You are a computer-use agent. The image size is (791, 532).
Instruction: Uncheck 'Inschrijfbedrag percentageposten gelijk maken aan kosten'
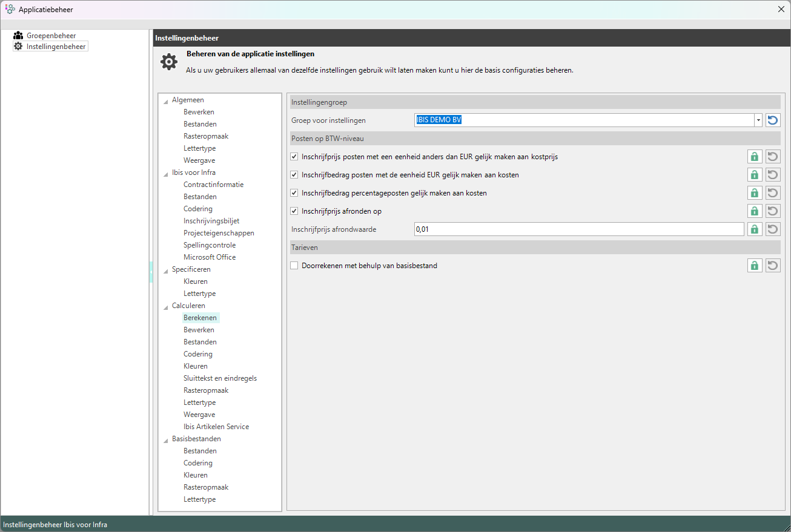tap(294, 193)
